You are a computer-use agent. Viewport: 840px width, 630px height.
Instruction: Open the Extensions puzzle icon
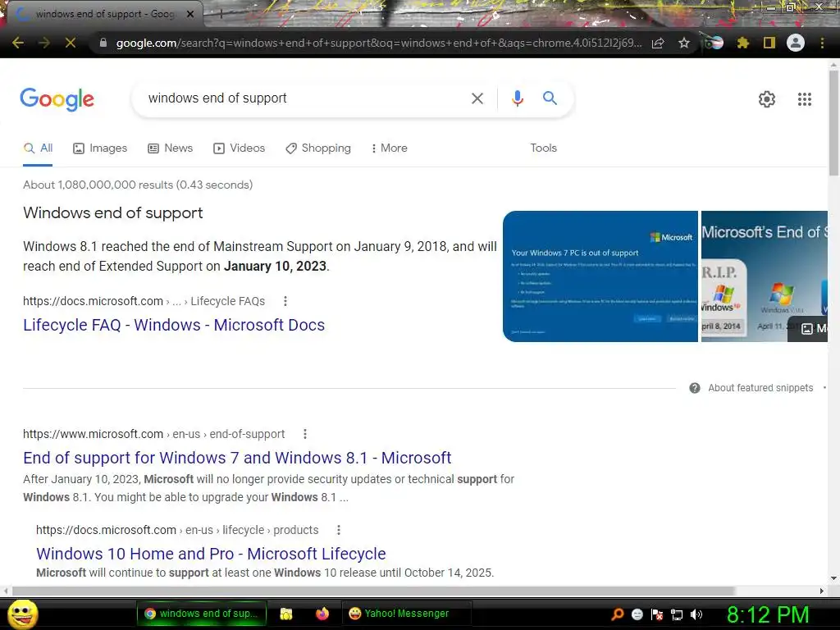click(742, 43)
